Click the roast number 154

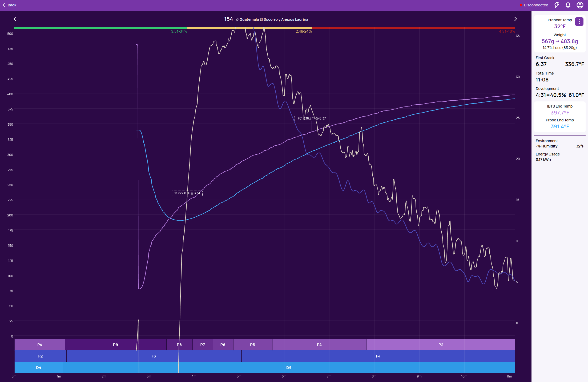pyautogui.click(x=228, y=19)
